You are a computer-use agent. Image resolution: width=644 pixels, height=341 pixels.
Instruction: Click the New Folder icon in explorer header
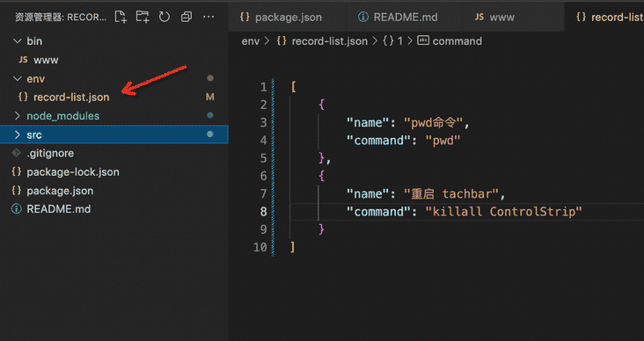(x=143, y=17)
